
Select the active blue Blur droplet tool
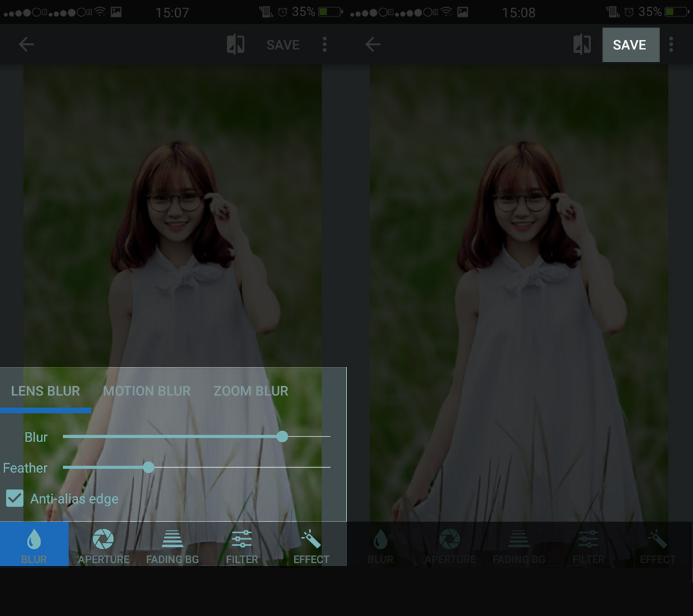[x=34, y=544]
